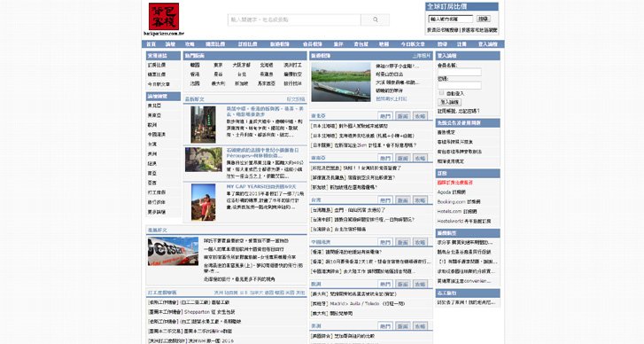Open the MY GAP YEARS article title

pyautogui.click(x=260, y=186)
